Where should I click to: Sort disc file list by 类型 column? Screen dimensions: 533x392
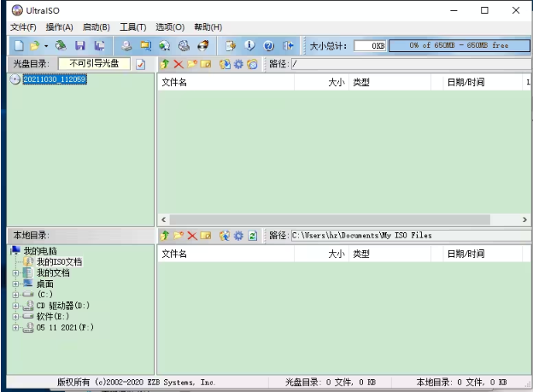pyautogui.click(x=389, y=82)
